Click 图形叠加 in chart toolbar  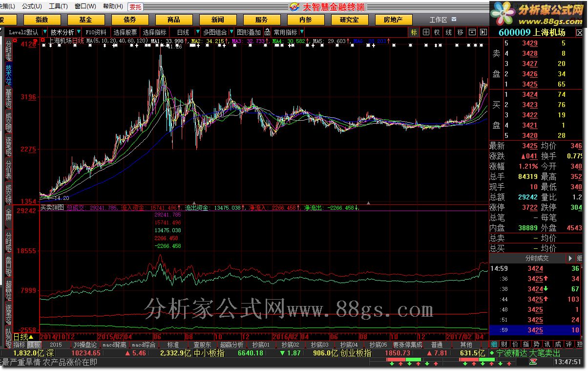pos(249,32)
